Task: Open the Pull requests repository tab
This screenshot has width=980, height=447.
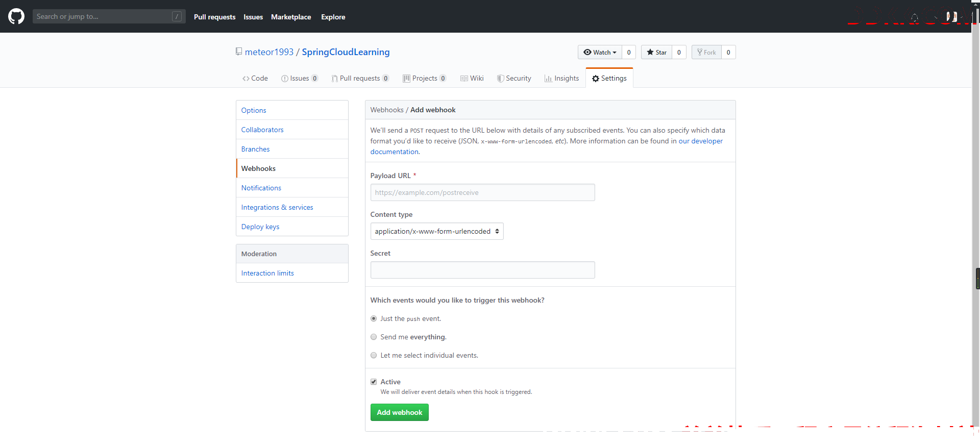Action: click(360, 78)
